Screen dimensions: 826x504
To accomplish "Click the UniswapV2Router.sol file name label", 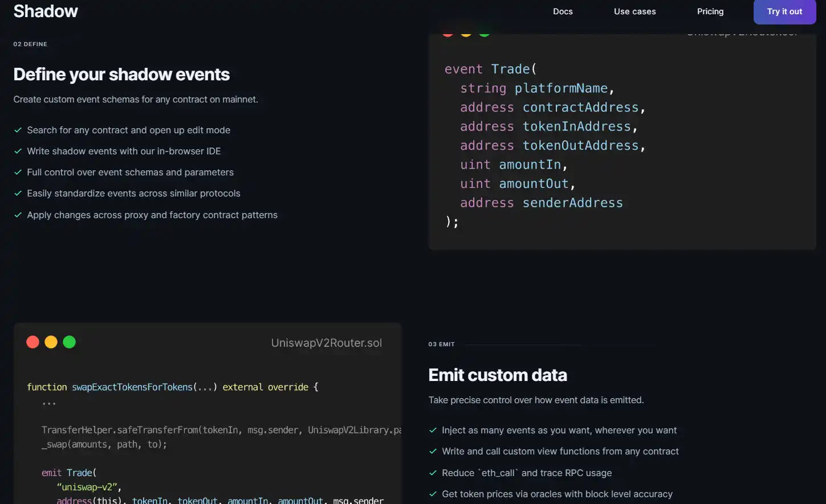I will 326,343.
